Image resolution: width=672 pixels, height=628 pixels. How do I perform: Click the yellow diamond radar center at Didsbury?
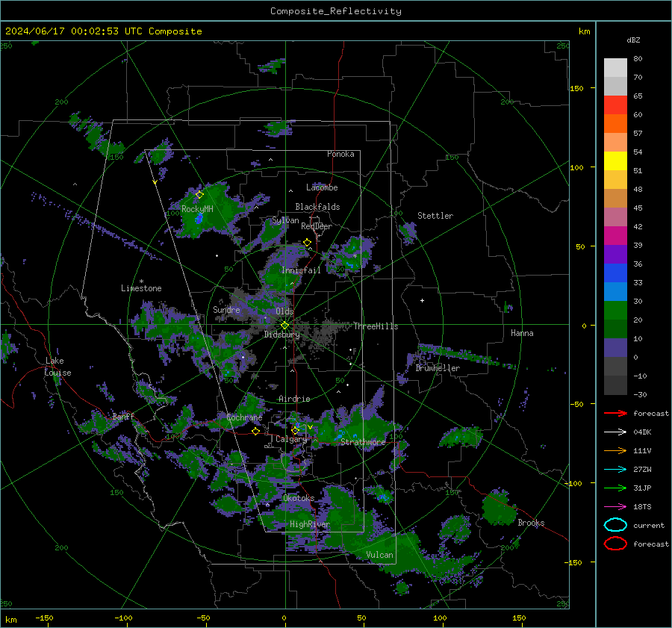tap(284, 326)
